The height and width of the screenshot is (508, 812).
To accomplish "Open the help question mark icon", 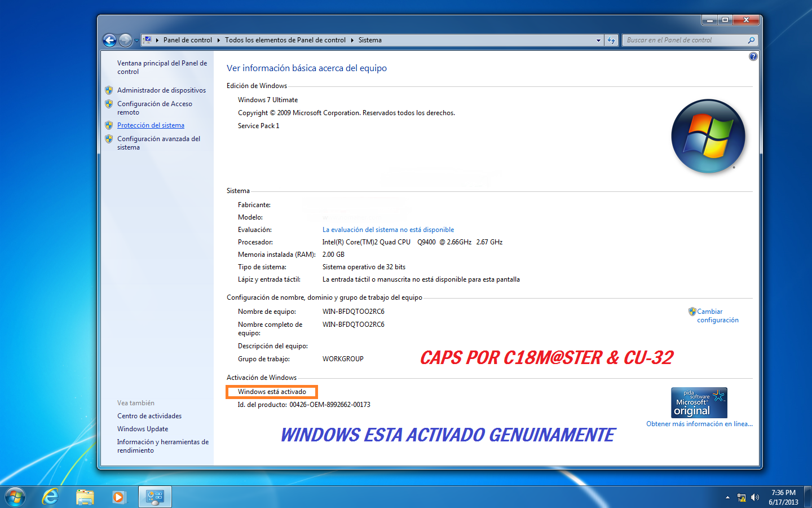I will pos(753,56).
